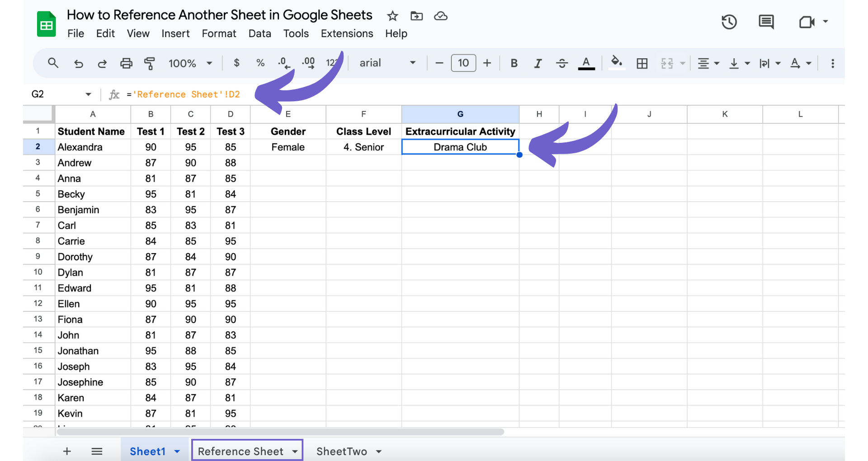Star this spreadsheet

392,16
